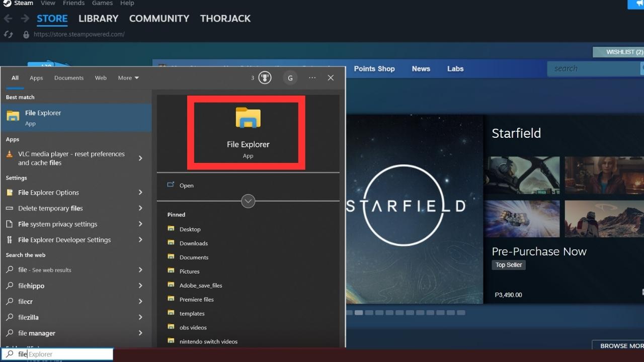Viewport: 644px width, 362px height.
Task: Open the pinned obs videos folder
Action: point(193,327)
